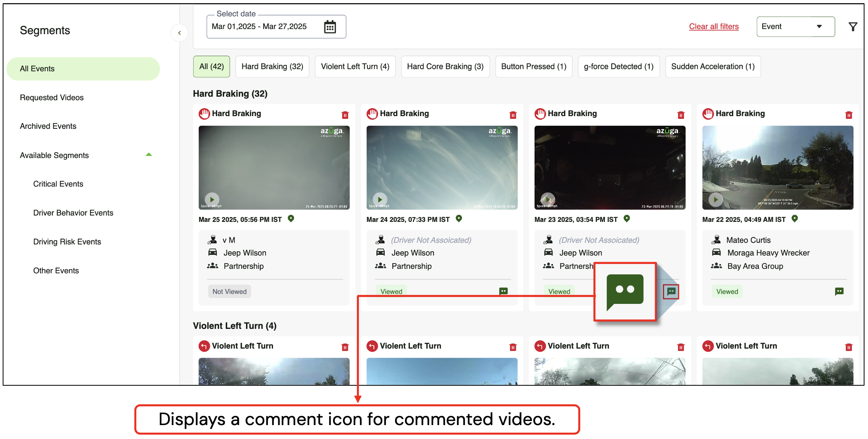The width and height of the screenshot is (868, 439).
Task: Click Clear all filters link
Action: tap(713, 27)
